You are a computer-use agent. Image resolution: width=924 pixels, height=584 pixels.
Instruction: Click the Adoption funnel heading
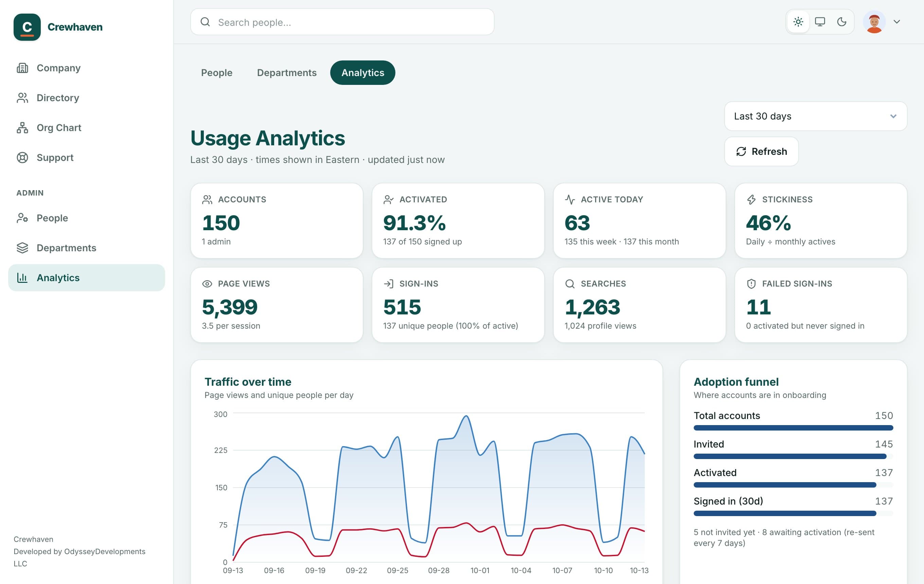tap(736, 382)
